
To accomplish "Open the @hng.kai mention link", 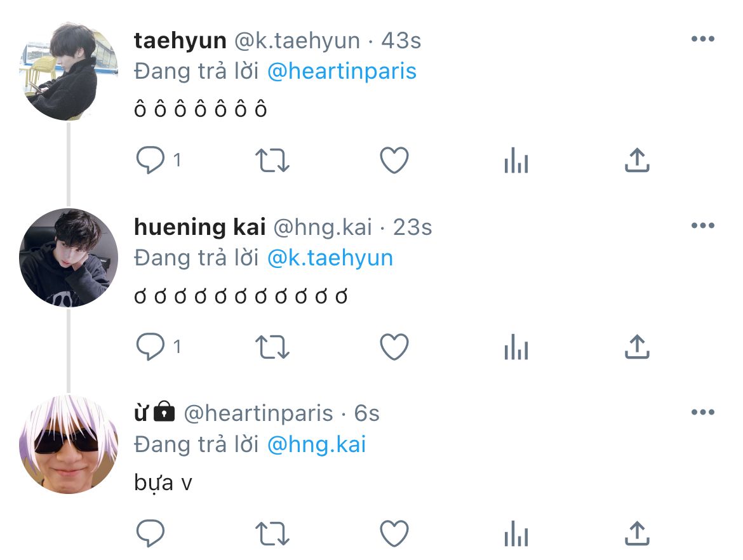I will tap(316, 444).
